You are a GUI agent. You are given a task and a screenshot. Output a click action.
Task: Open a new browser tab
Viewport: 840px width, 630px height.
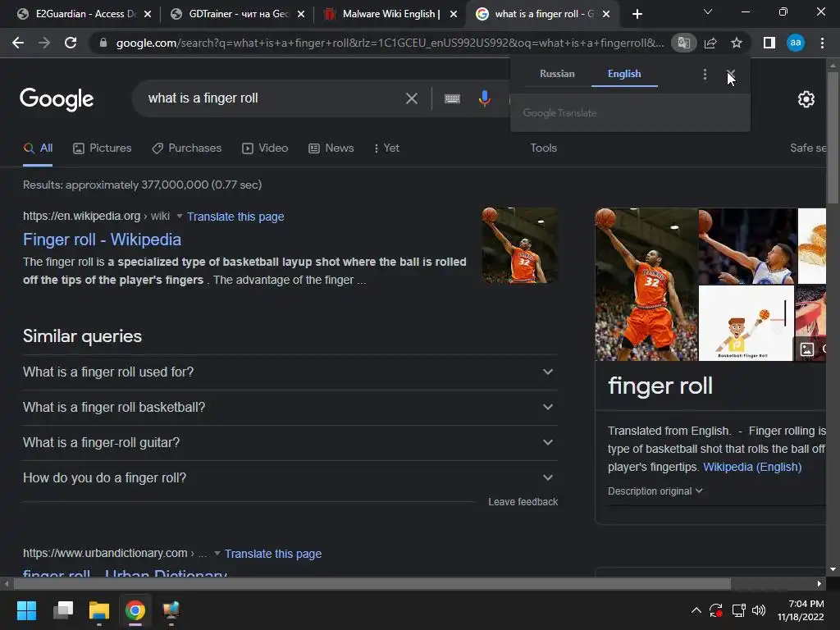(637, 14)
